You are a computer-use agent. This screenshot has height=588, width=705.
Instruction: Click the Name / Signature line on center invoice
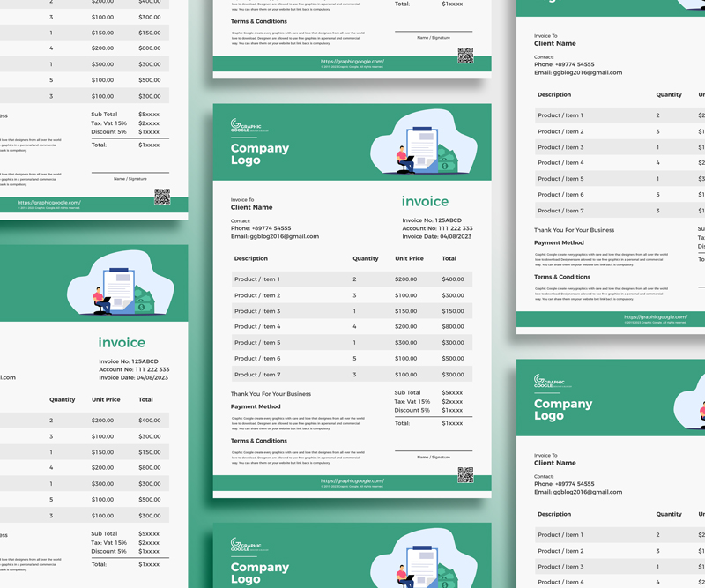pos(433,457)
